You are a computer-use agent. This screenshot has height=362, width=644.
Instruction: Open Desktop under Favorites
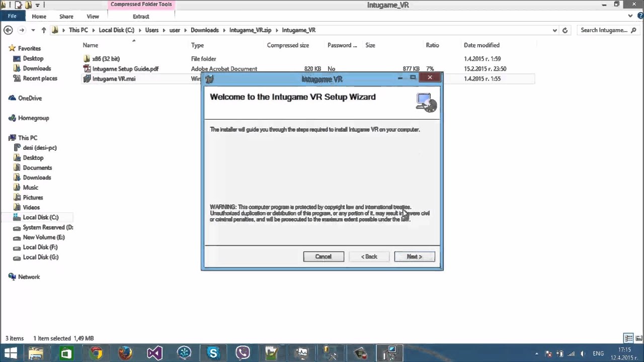[33, 58]
